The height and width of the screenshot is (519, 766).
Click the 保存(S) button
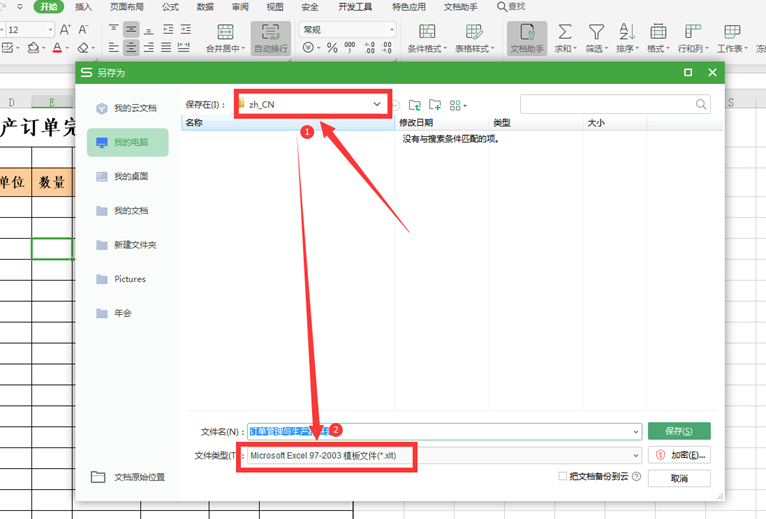coord(679,431)
